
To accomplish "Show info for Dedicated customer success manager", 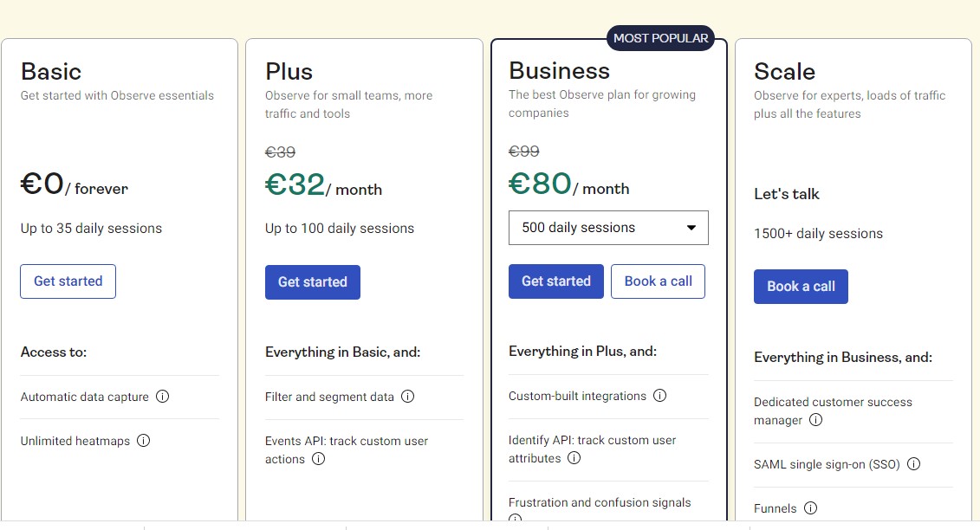I will point(815,420).
